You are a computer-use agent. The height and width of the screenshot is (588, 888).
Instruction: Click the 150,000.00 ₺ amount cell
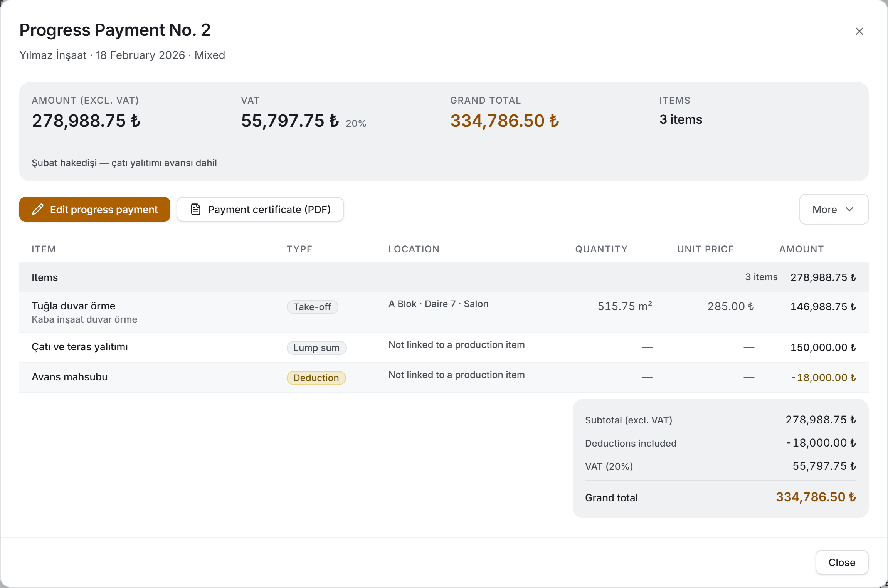(x=823, y=347)
